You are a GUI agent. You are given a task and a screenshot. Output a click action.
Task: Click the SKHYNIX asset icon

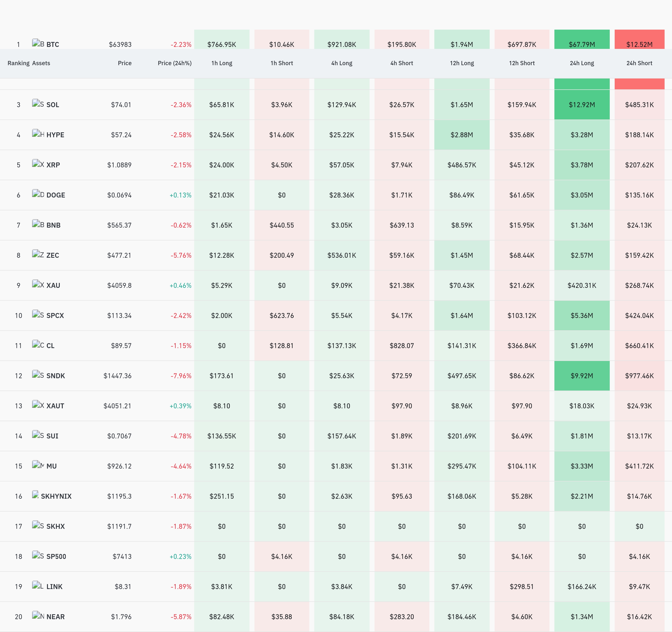coord(35,495)
